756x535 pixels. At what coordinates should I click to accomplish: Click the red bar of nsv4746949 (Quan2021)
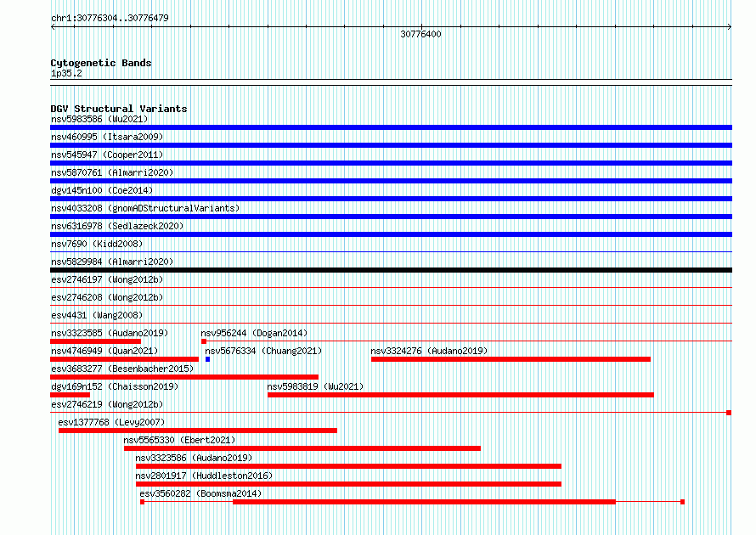[124, 359]
